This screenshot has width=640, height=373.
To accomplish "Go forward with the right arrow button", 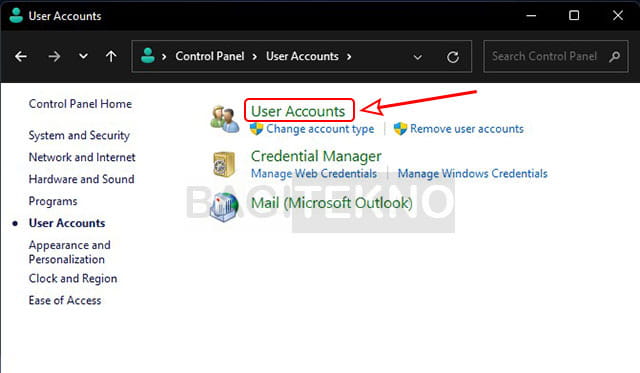I will [54, 56].
